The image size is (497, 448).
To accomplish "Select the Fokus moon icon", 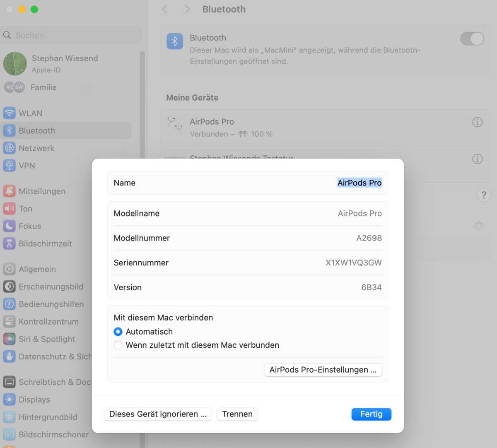I will tap(9, 226).
